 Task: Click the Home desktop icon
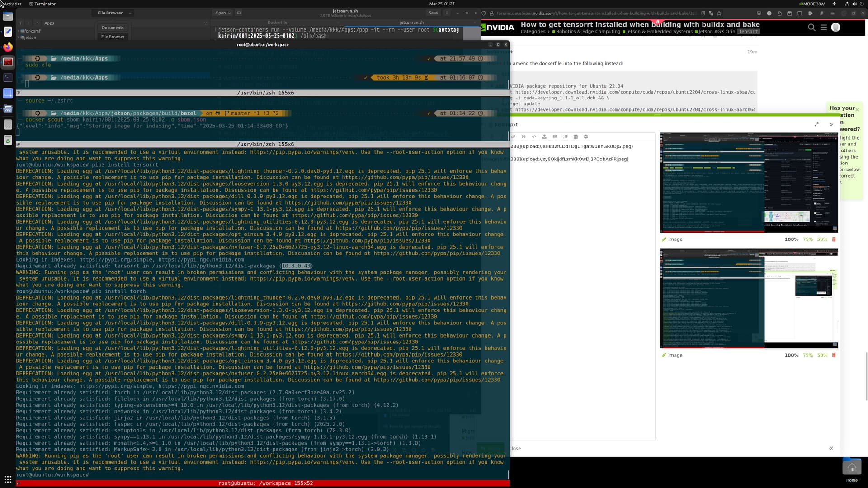pos(852,471)
